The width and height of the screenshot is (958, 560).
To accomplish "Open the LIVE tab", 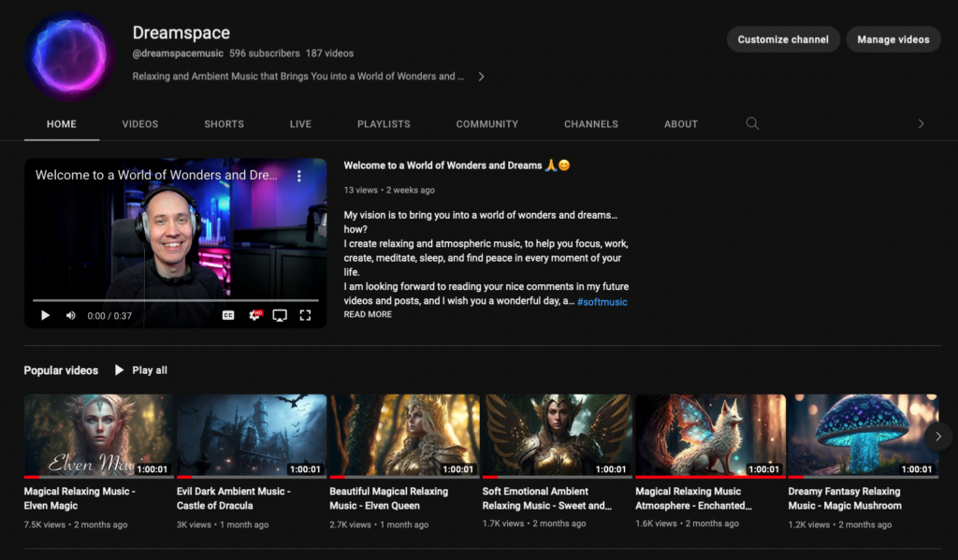I will click(x=300, y=124).
